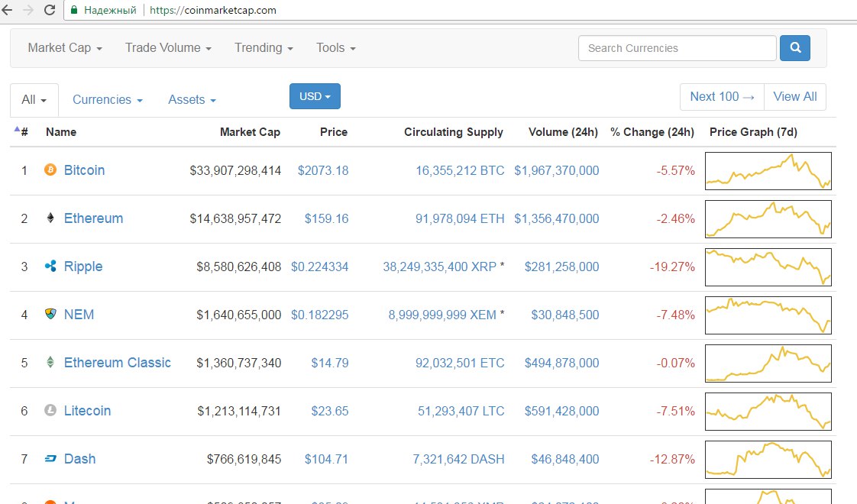The width and height of the screenshot is (857, 504).
Task: Open the Dash currency link
Action: 79,459
